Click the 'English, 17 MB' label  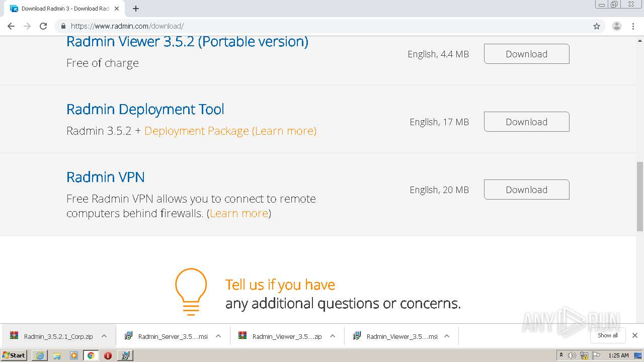pyautogui.click(x=439, y=122)
